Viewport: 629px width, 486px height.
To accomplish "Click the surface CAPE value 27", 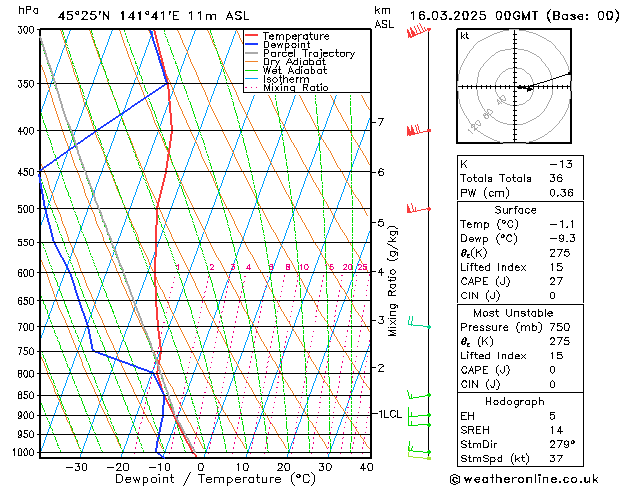I will tap(556, 281).
